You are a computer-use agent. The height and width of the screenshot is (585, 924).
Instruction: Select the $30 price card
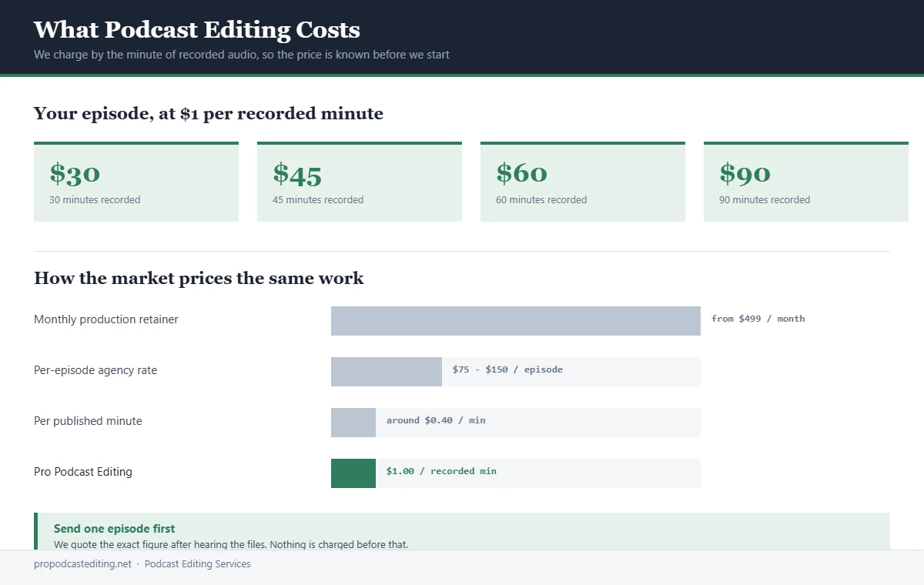click(136, 182)
